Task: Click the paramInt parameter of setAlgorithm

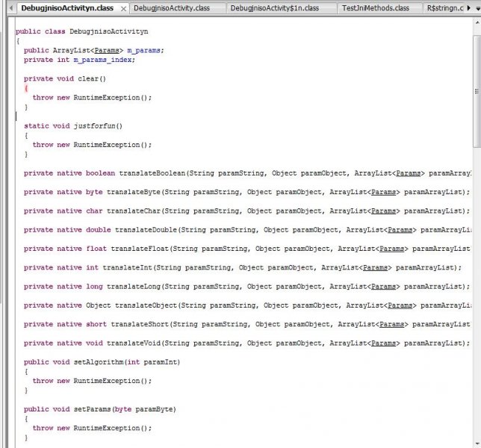Action: pyautogui.click(x=161, y=362)
